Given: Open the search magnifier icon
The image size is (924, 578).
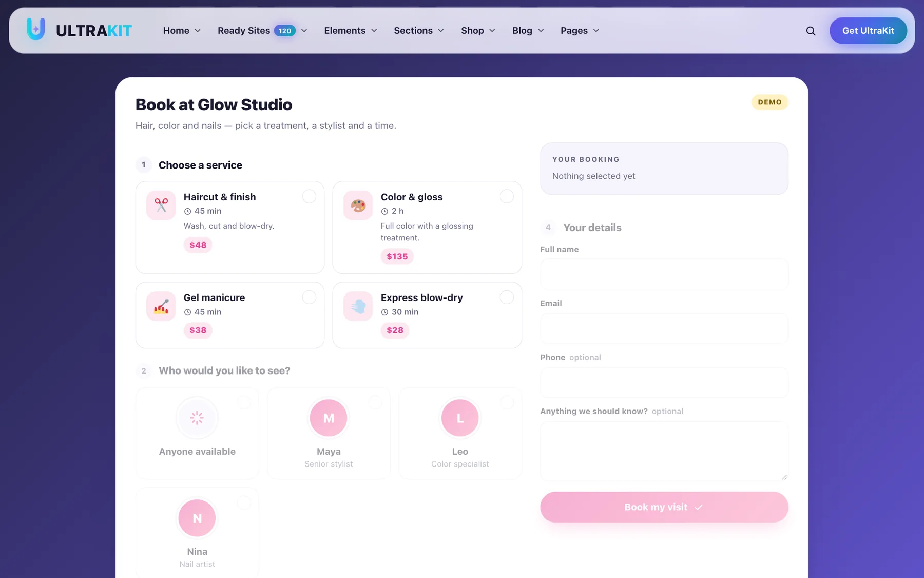Looking at the screenshot, I should tap(811, 31).
